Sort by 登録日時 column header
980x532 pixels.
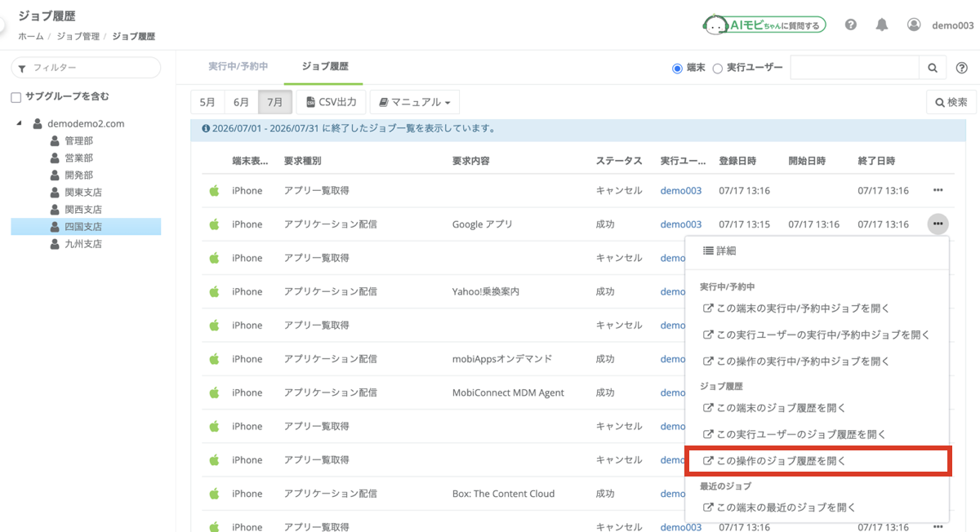coord(737,161)
